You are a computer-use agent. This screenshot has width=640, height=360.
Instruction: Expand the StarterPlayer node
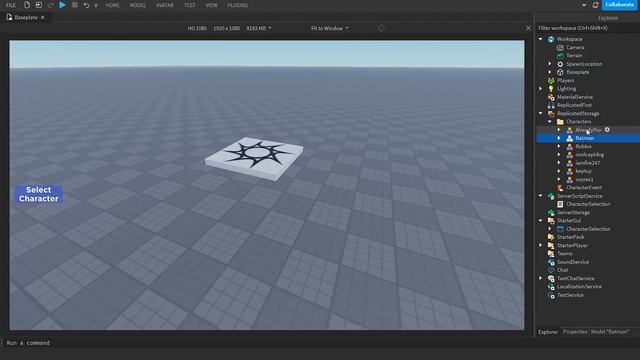(x=541, y=245)
